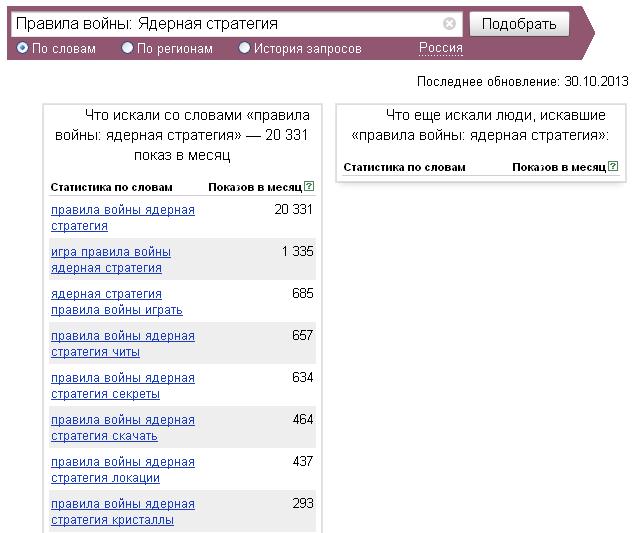Open link 'правила войны ядерная стратегия читы'
This screenshot has height=533, width=636.
pos(122,344)
